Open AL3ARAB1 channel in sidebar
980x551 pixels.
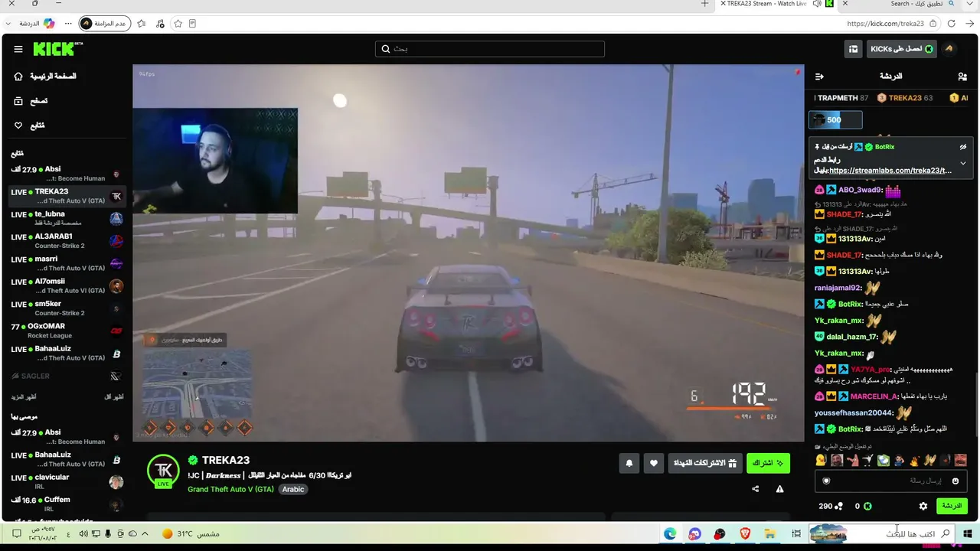(66, 241)
